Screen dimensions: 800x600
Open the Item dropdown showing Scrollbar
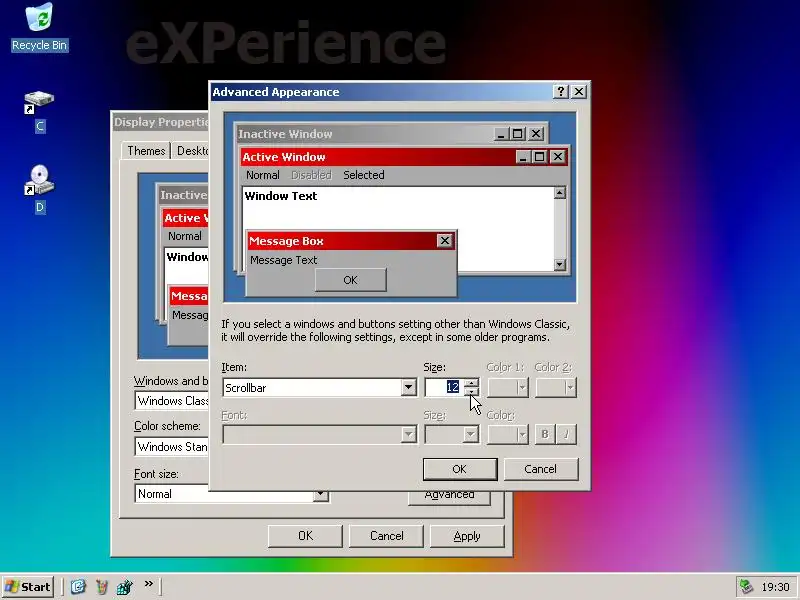[408, 388]
